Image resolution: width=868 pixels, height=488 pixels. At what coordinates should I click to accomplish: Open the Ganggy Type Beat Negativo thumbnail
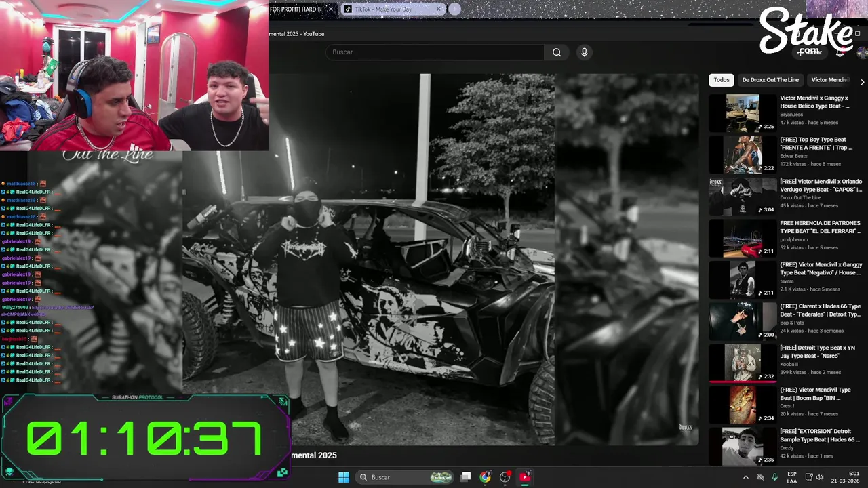(x=743, y=279)
